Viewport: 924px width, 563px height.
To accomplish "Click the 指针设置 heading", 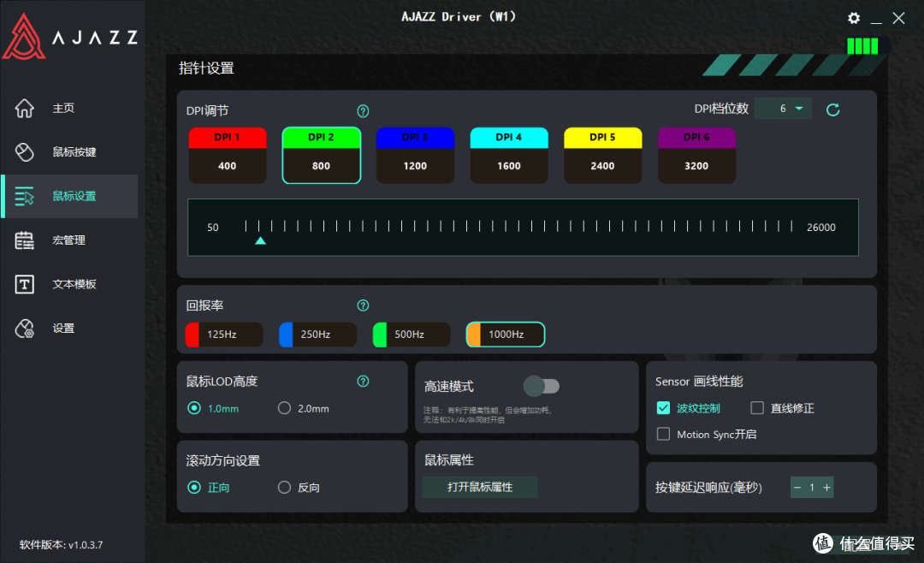I will click(x=206, y=68).
